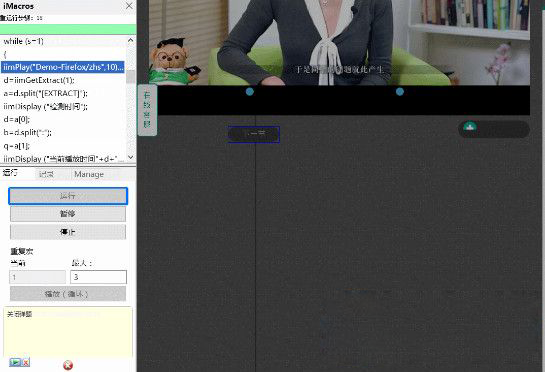Viewport: 545px width, 372px height.
Task: Click the down arrow of macro list scrollbar
Action: coord(131,157)
